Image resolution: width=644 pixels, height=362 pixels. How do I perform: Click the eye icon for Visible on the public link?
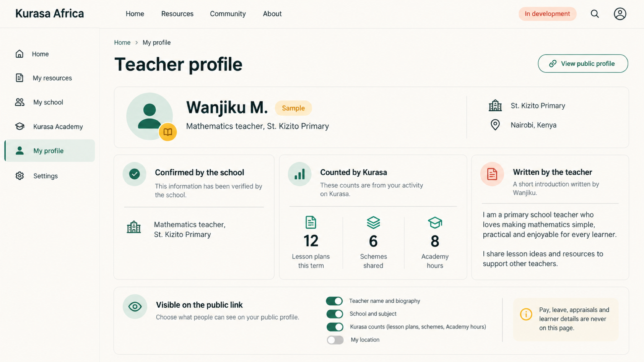(135, 306)
